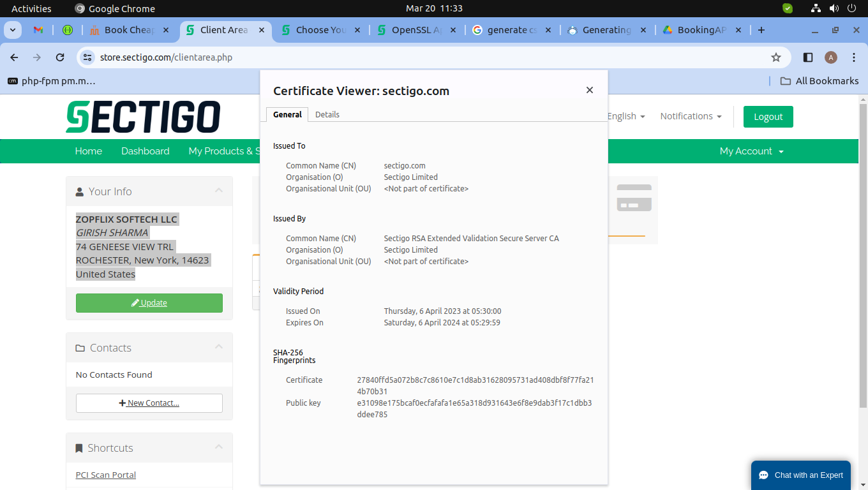Open My Products & S menu in the navbar
This screenshot has width=868, height=490.
[224, 151]
